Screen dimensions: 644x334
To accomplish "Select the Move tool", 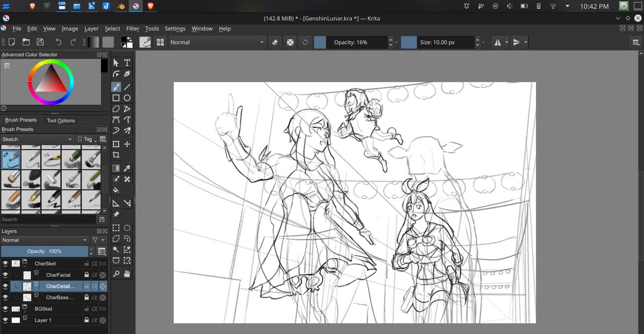I will click(x=127, y=144).
